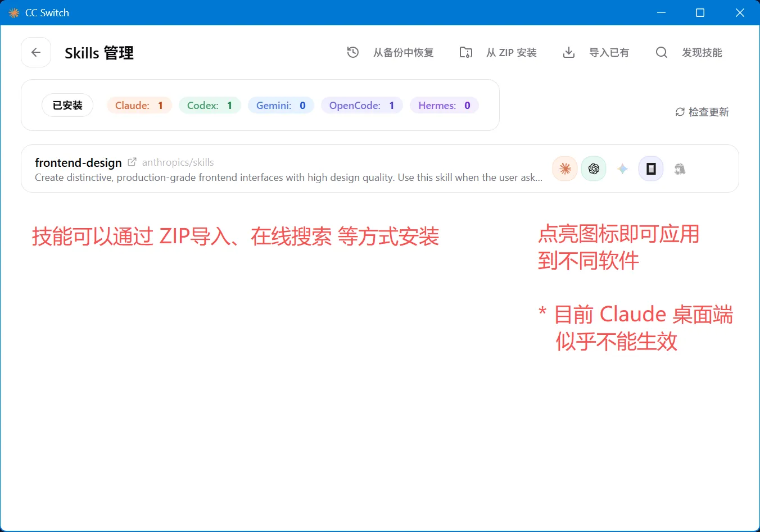Screen dimensions: 760x532
Task: Open frontend-design external link icon
Action: (x=132, y=162)
